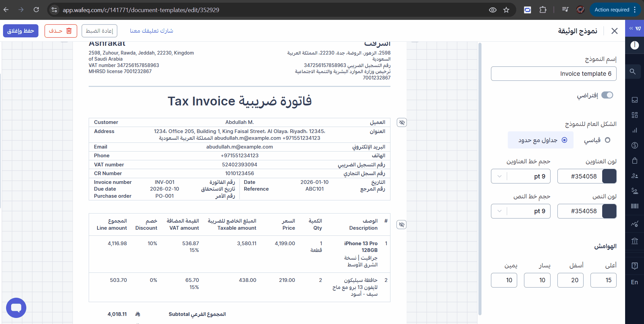Viewport: 644px width, 324px height.
Task: Expand the heading font size dropdown
Action: coord(499,176)
